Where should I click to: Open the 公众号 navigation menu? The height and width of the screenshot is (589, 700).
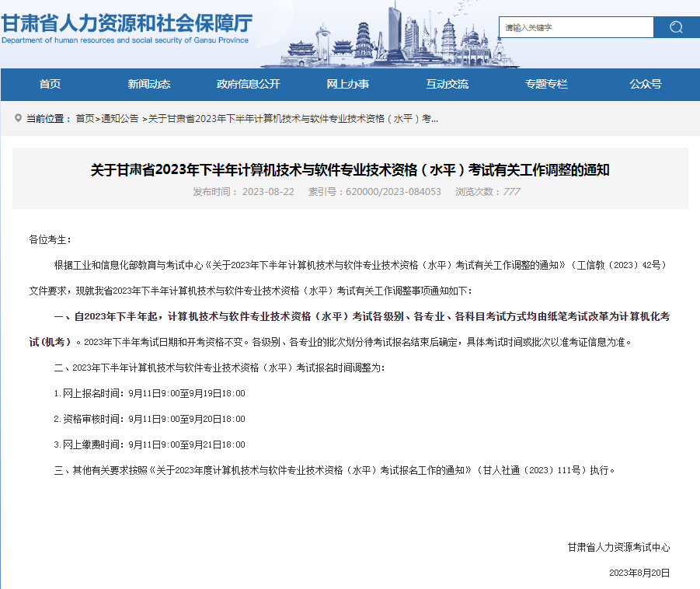coord(645,84)
